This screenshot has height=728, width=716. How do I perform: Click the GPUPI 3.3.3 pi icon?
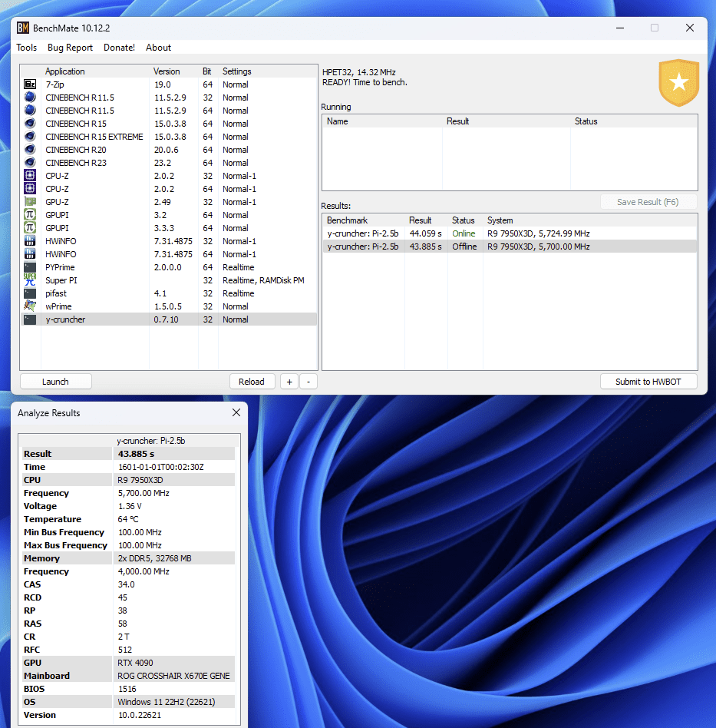[x=30, y=227]
